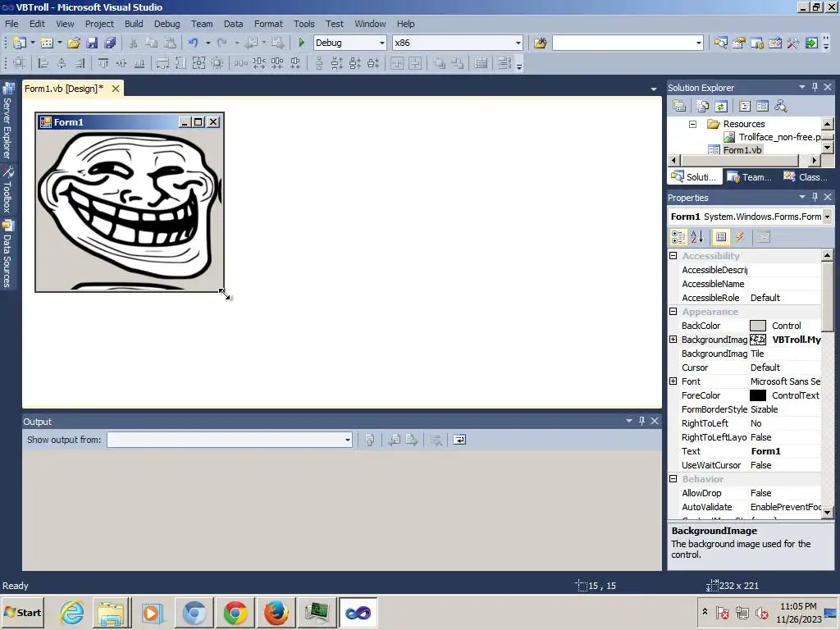Click the Align to Grid layout icon
Screen dimensions: 840x630
coord(20,63)
